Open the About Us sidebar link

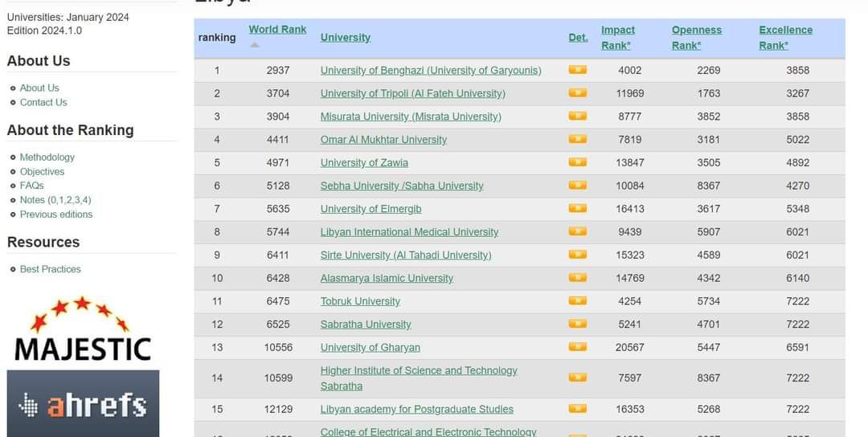[x=39, y=88]
